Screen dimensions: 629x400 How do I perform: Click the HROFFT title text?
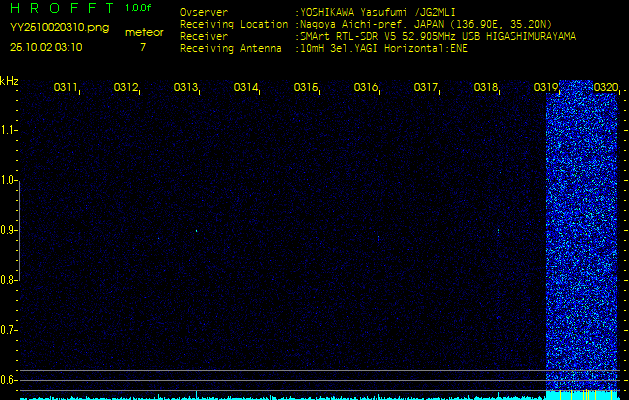point(63,8)
